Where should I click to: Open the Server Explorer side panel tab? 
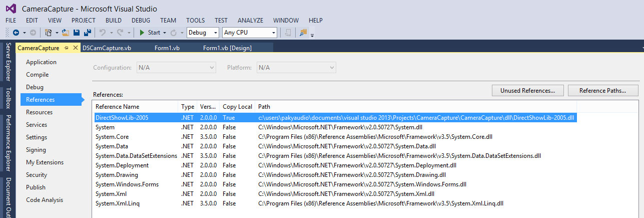(x=8, y=63)
